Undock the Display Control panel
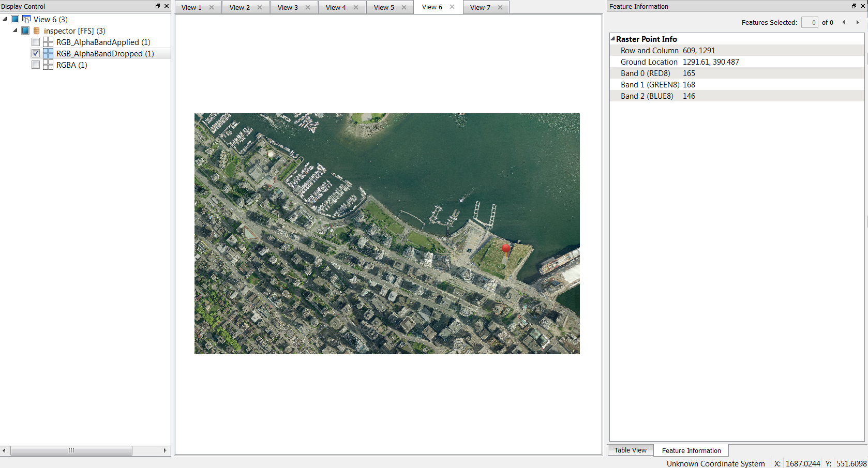This screenshot has width=868, height=468. [158, 6]
